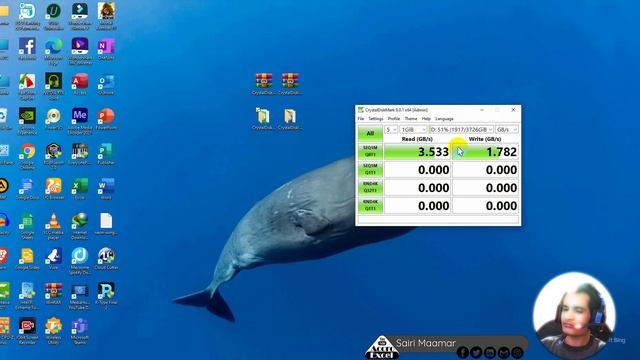Open the test count dropdown showing 5
This screenshot has width=640, height=360.
[x=391, y=129]
